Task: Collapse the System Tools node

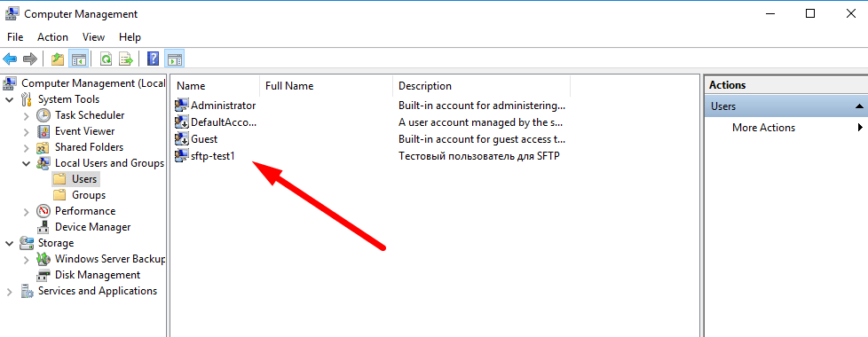Action: (x=10, y=99)
